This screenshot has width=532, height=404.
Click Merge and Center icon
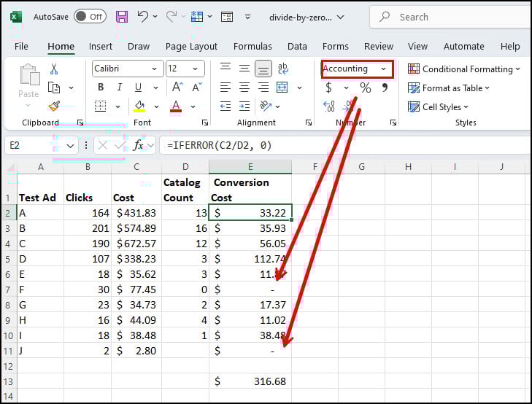(282, 88)
